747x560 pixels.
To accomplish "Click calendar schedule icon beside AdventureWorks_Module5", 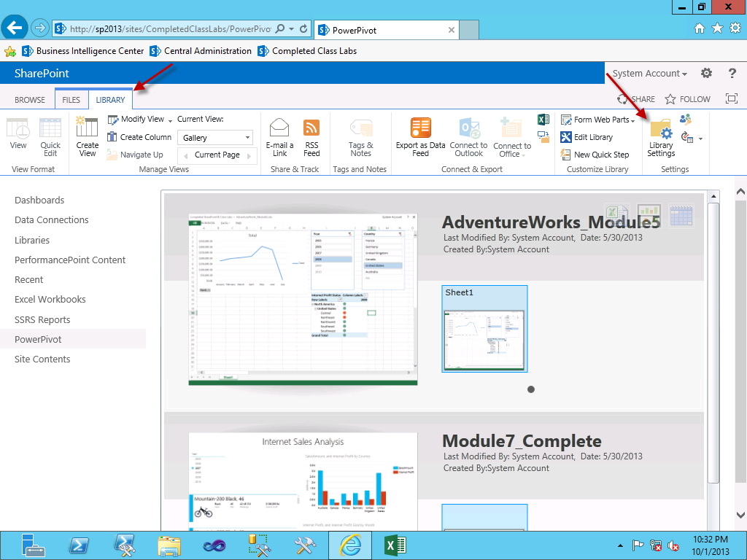I will pyautogui.click(x=681, y=214).
